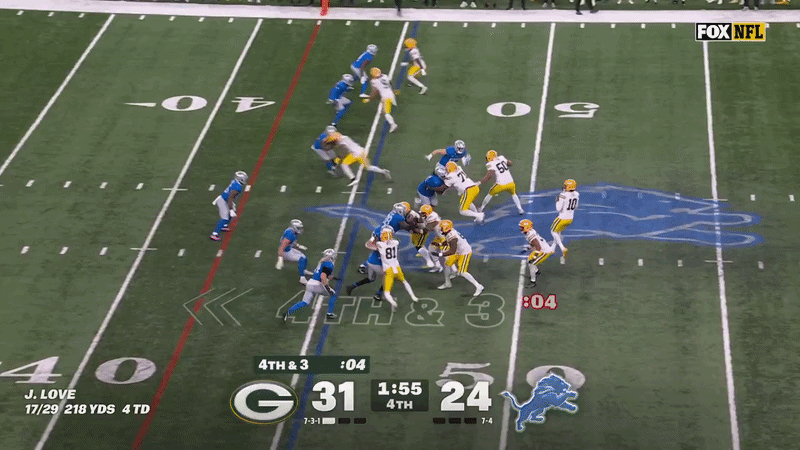This screenshot has width=800, height=450.
Task: Click the :04 play clock in scorebug
Action: (354, 365)
